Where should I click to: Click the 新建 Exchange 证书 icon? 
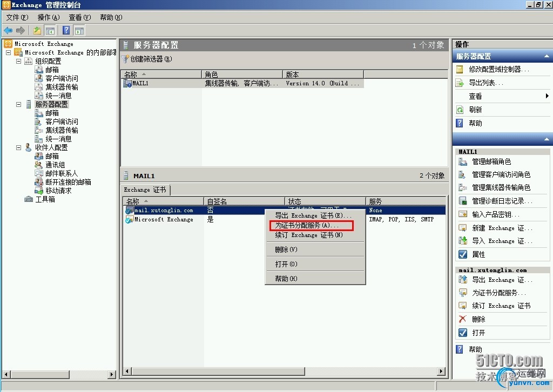pos(462,228)
